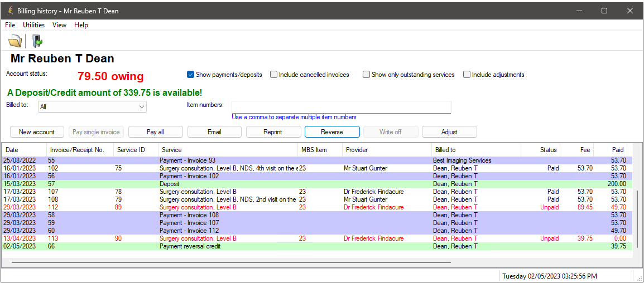
Task: Click the Fee column header
Action: tap(577, 150)
